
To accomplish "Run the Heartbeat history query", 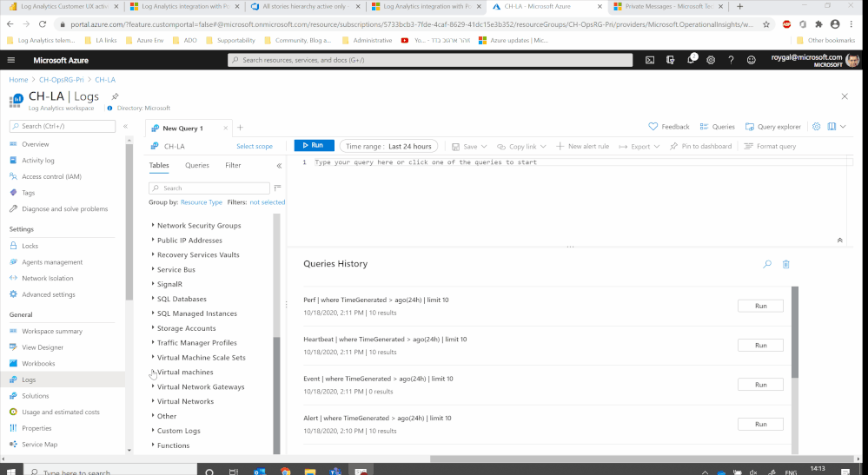I will [760, 345].
